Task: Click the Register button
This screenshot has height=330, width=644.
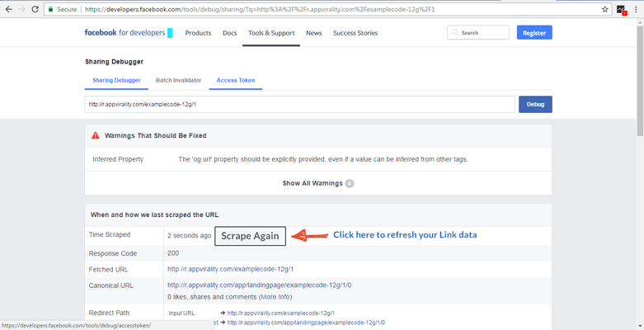Action: point(534,32)
